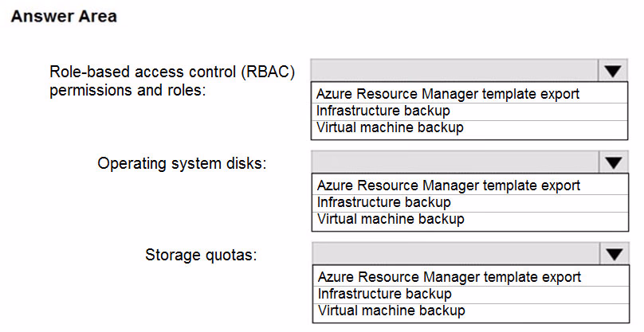
Task: Open the Storage quotas dropdown arrow
Action: 615,254
